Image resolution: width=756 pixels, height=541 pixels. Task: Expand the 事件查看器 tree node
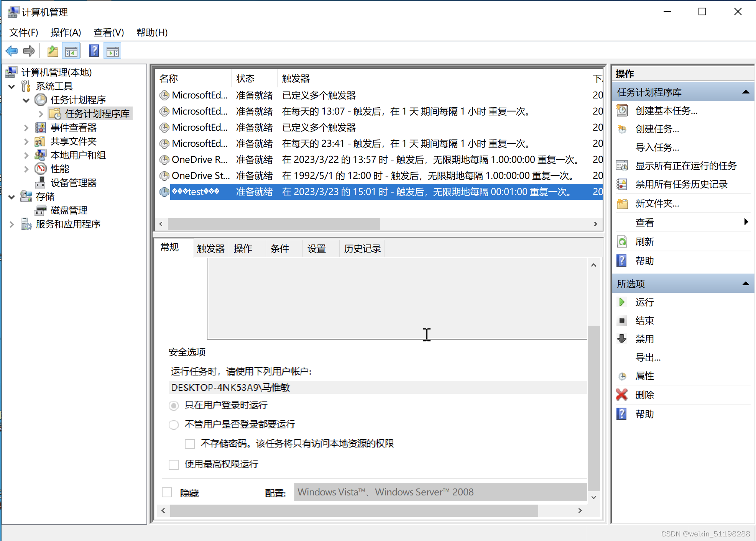point(26,128)
